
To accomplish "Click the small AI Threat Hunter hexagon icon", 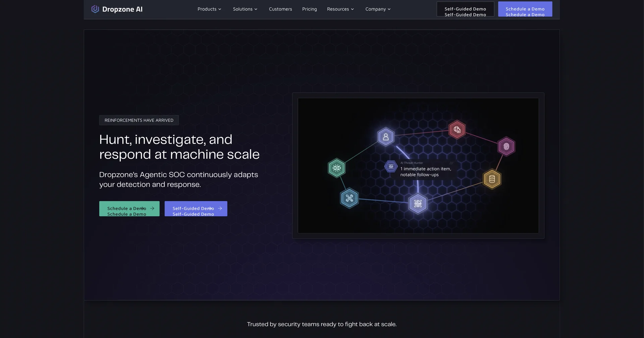I will [x=391, y=166].
